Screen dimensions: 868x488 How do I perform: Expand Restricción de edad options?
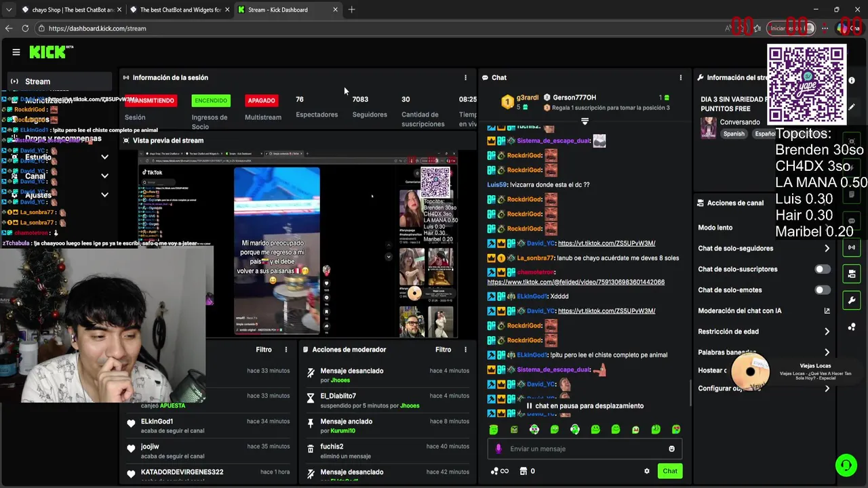coord(827,331)
